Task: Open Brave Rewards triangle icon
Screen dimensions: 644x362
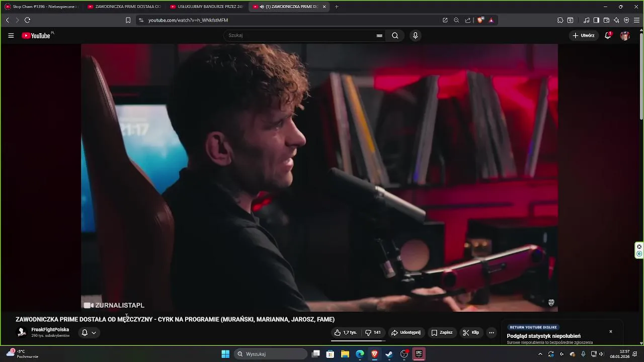Action: point(491,20)
